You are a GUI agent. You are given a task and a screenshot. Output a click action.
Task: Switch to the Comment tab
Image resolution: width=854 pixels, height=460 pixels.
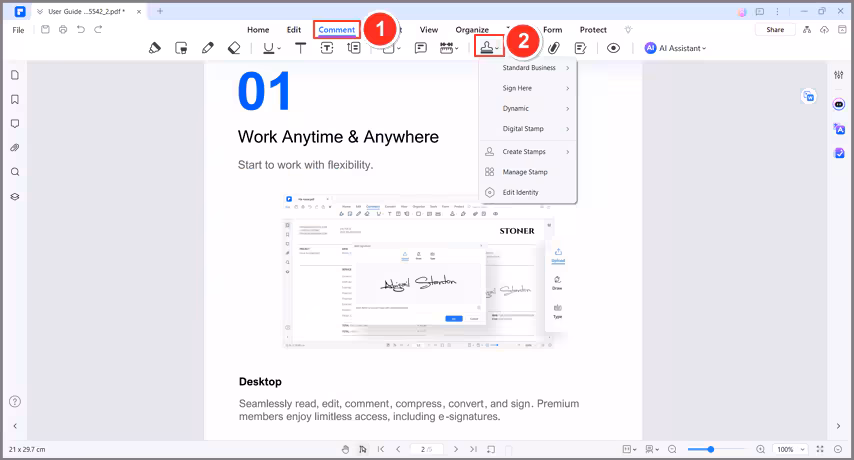pyautogui.click(x=337, y=30)
